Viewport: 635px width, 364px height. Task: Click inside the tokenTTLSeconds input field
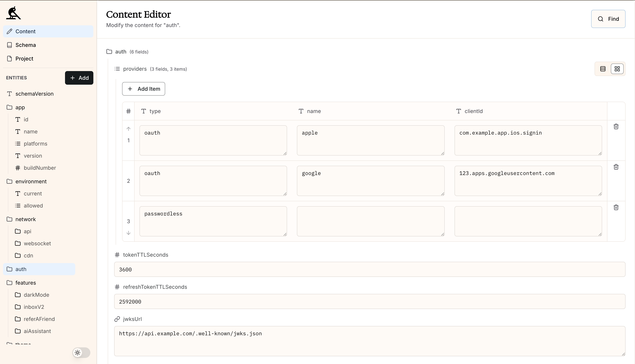point(370,270)
